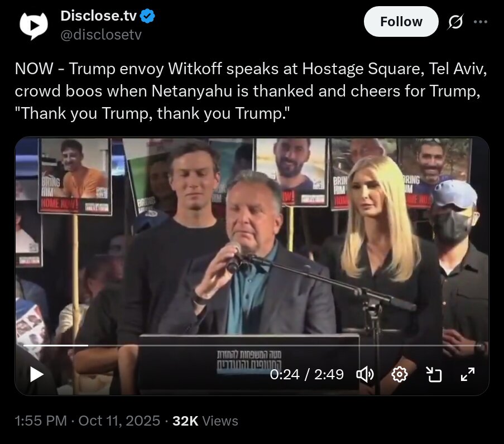The width and height of the screenshot is (504, 444).
Task: Open the 1:55 PM post timestamp
Action: coord(41,421)
